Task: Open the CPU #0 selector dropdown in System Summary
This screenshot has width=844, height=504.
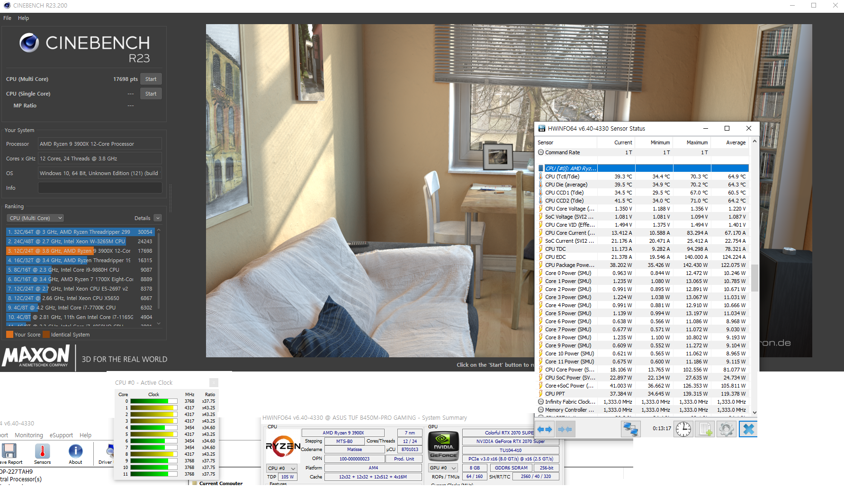Action: pyautogui.click(x=281, y=468)
